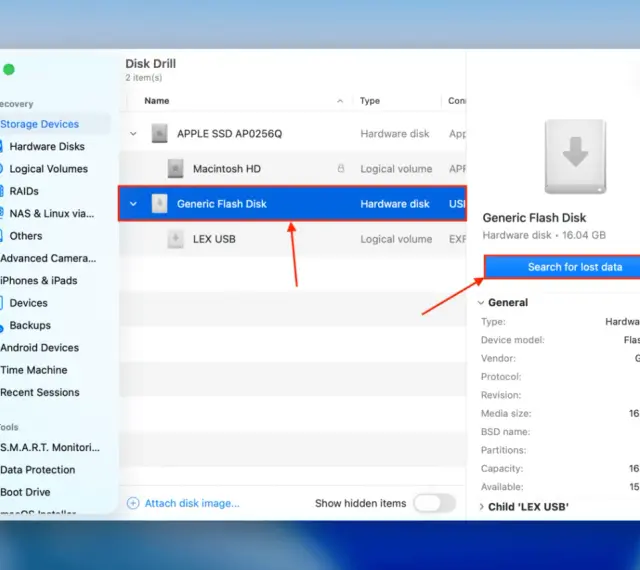Select the APPLE SSD AP0256Q row name
The height and width of the screenshot is (570, 640).
(x=229, y=134)
